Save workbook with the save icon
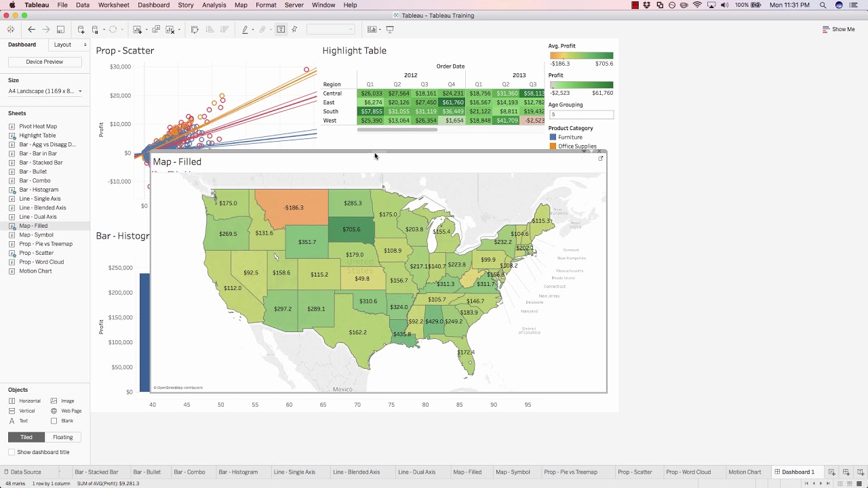The image size is (868, 488). (60, 29)
